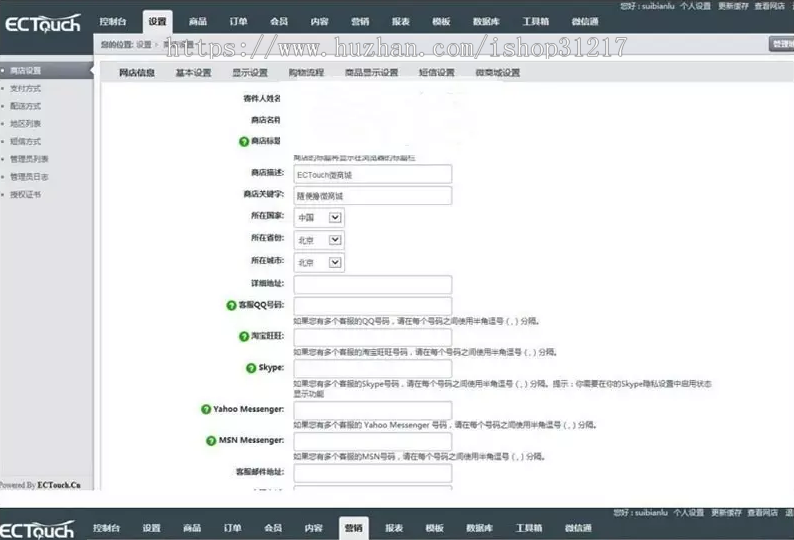Click the ECTouch logo in the upper header
The image size is (794, 540).
tap(43, 24)
